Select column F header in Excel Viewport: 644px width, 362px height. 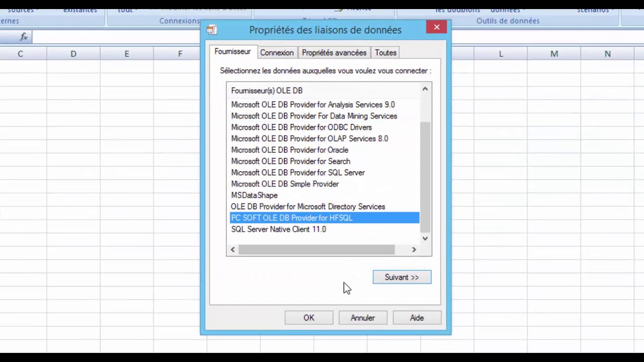(180, 54)
